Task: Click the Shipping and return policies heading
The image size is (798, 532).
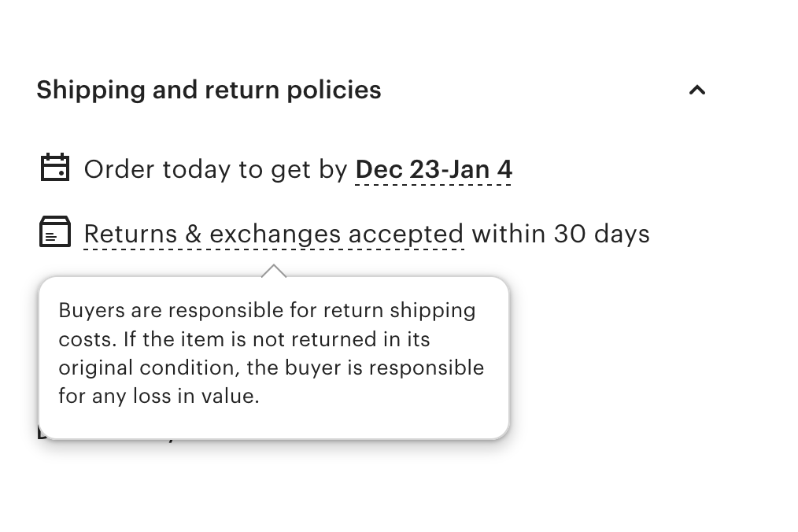Action: [x=209, y=90]
